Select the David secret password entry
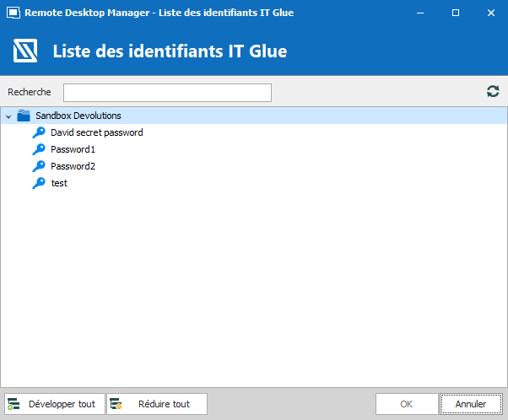The image size is (508, 420). (x=96, y=132)
